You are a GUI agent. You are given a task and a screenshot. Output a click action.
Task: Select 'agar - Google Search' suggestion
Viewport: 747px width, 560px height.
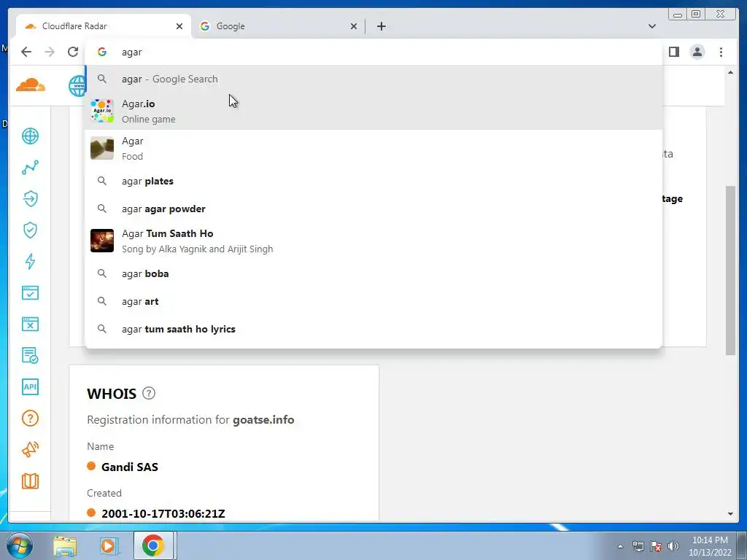click(x=373, y=79)
